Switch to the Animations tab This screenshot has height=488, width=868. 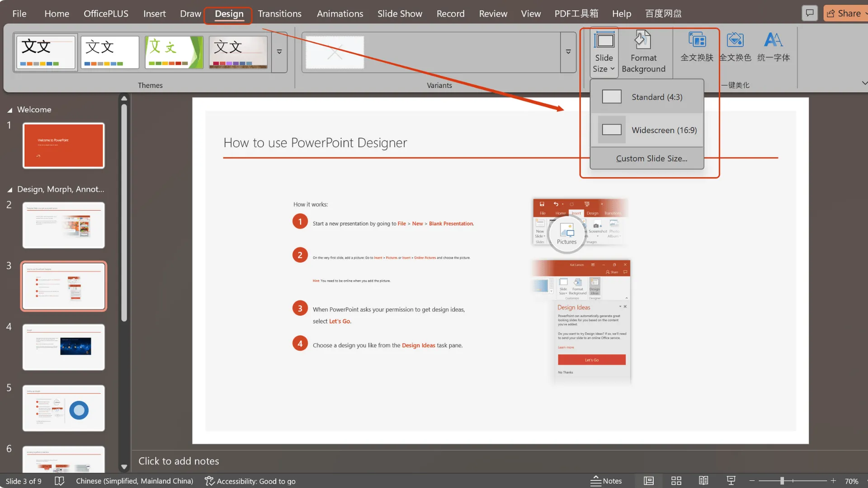[340, 14]
